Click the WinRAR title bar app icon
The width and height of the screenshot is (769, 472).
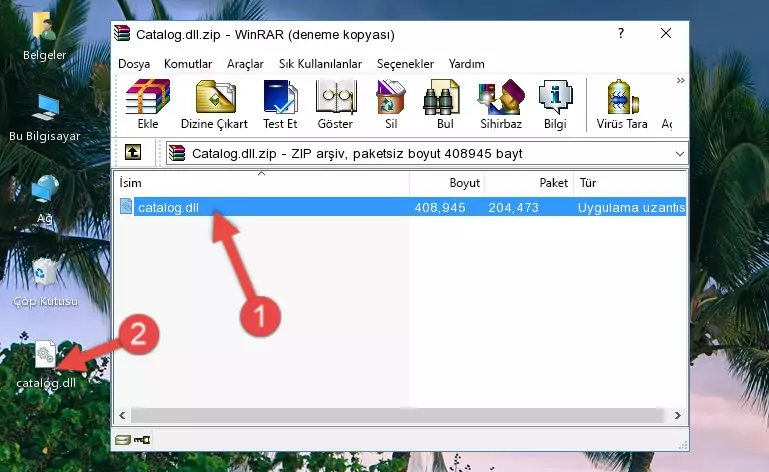coord(122,34)
